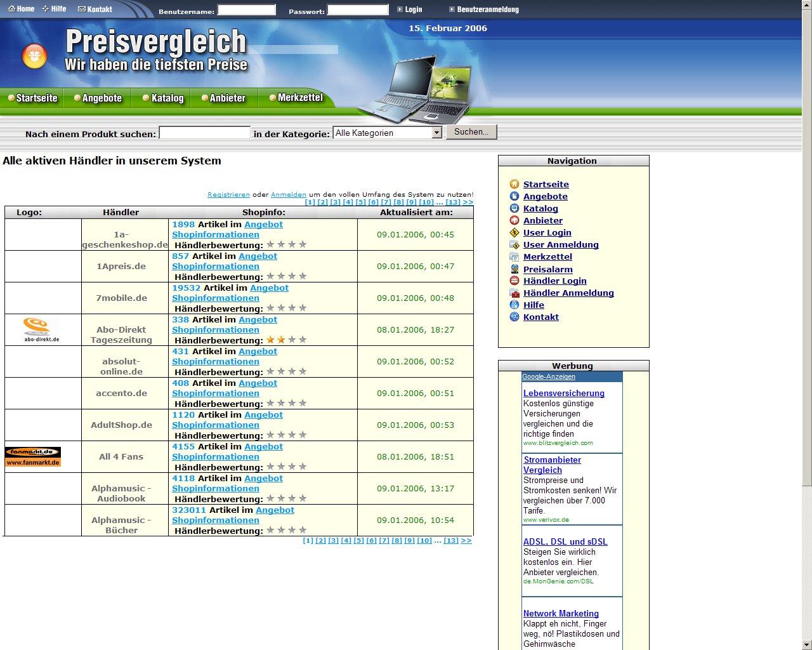Screen dimensions: 812x650
Task: Click the Hilfe link in top bar
Action: [x=54, y=9]
